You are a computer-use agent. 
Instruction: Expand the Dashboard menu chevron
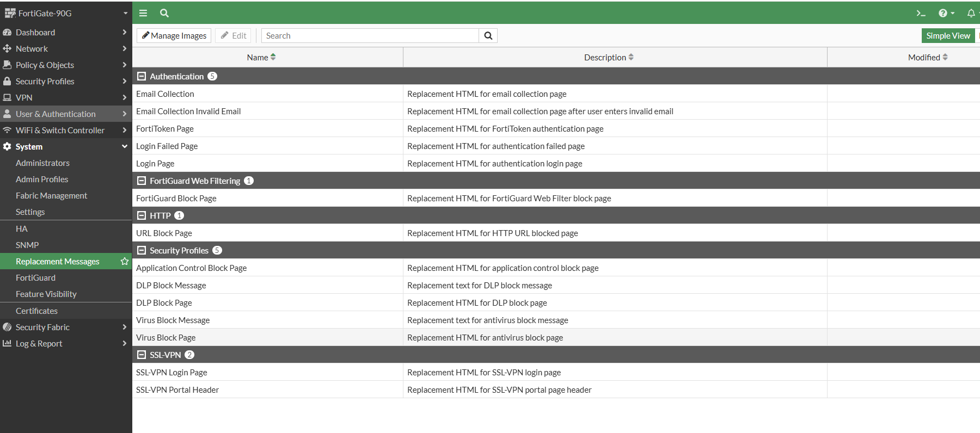[125, 32]
